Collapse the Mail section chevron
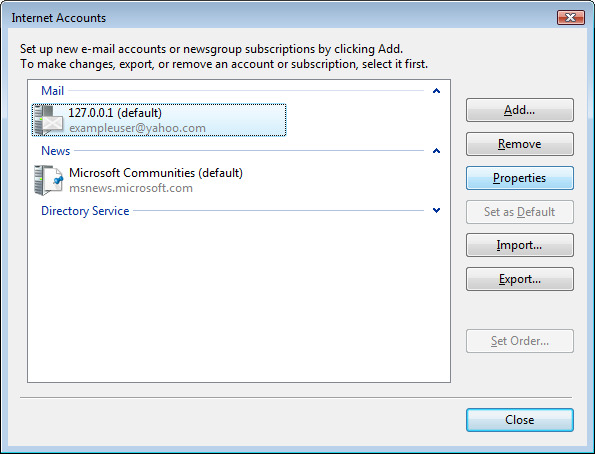The image size is (595, 454). (x=436, y=91)
